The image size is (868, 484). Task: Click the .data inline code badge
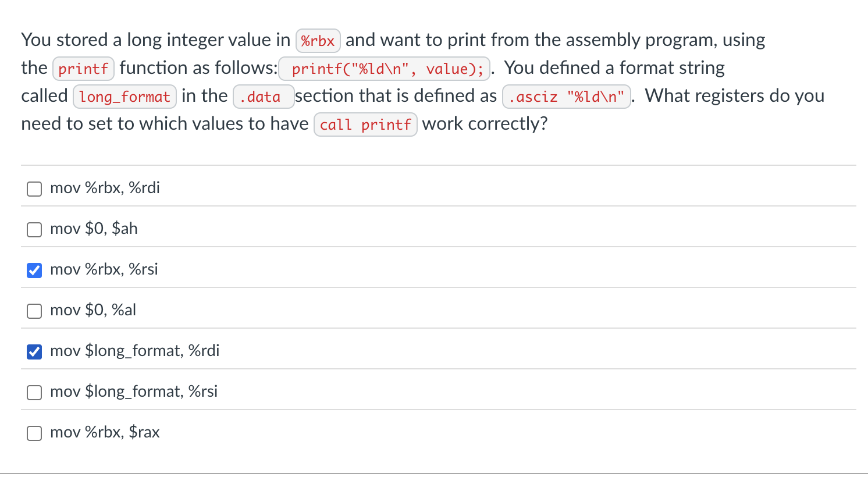263,97
